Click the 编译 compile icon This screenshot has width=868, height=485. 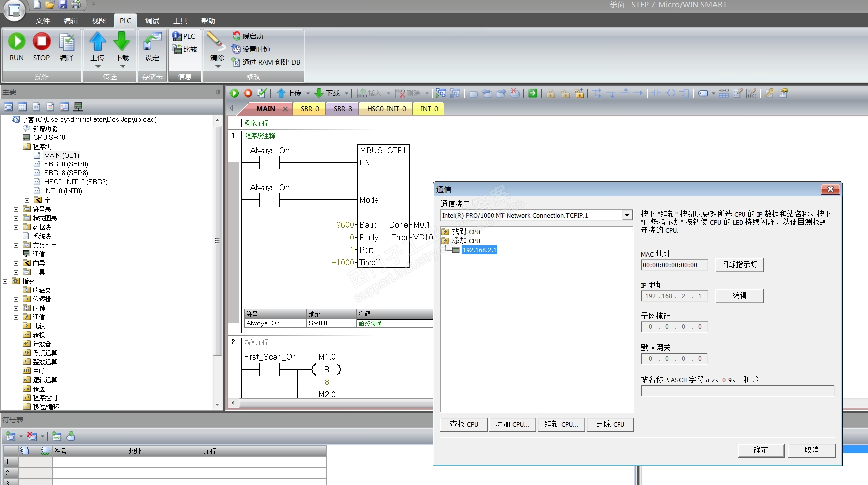tap(67, 43)
